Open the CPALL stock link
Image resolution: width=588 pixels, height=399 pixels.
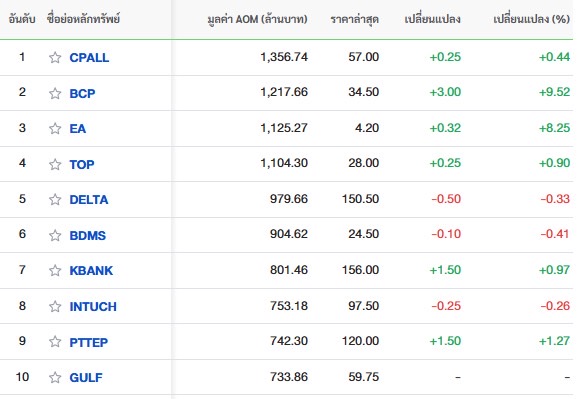point(89,58)
